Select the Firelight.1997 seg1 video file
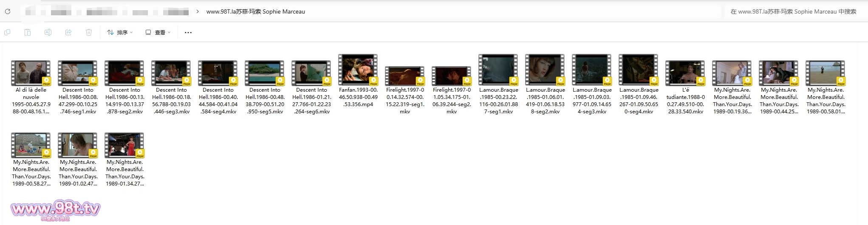This screenshot has height=225, width=868. click(x=405, y=76)
